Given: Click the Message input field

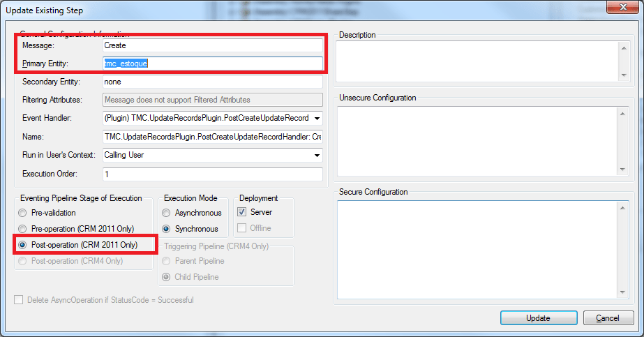Looking at the screenshot, I should [x=212, y=45].
